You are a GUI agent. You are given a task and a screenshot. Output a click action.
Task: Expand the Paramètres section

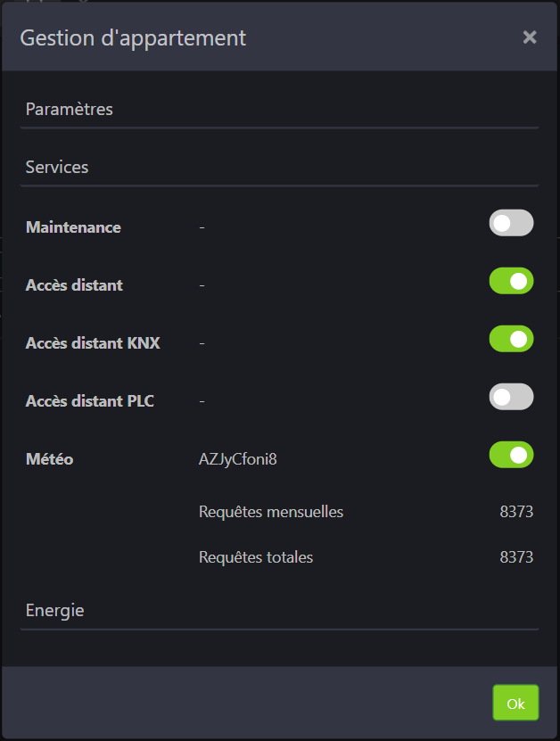pyautogui.click(x=70, y=110)
